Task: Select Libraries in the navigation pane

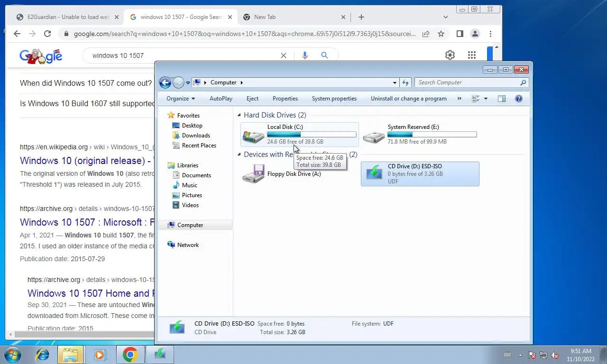Action: pyautogui.click(x=188, y=165)
